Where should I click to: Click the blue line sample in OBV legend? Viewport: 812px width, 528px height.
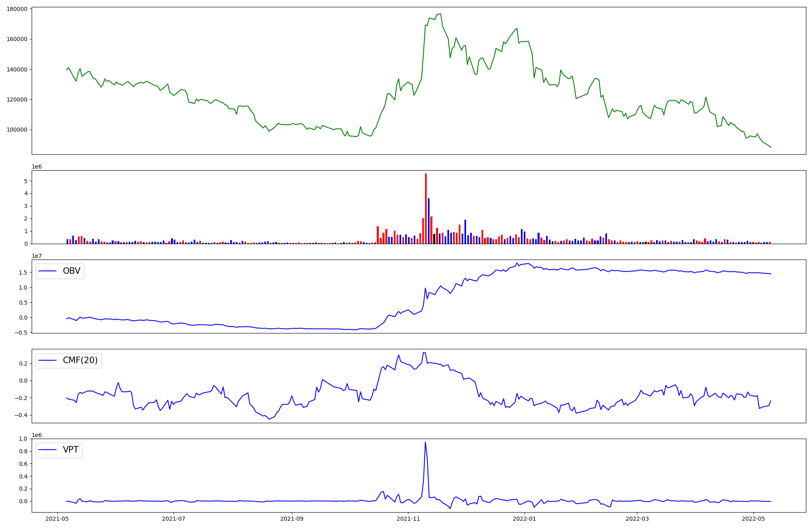48,271
